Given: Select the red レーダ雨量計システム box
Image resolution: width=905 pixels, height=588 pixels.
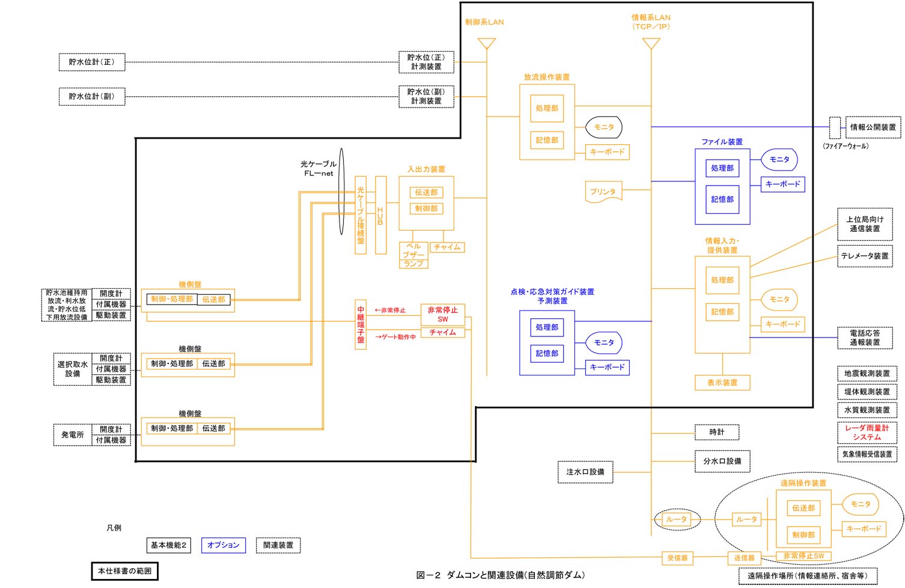Looking at the screenshot, I should [x=867, y=432].
